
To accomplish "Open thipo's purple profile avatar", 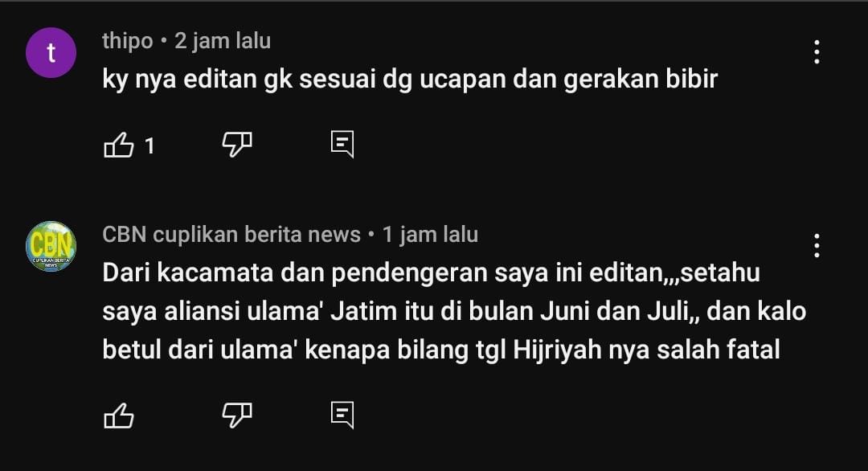I will coord(51,52).
